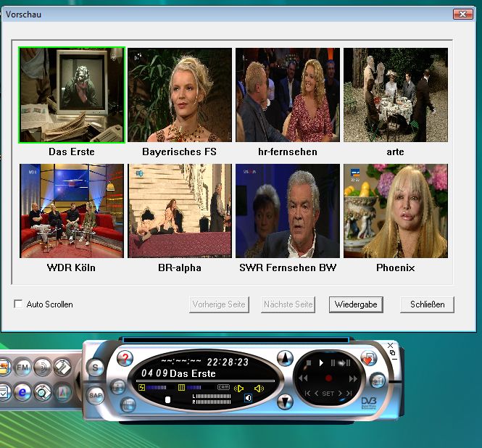The image size is (482, 448).
Task: Click the folder button in left panel
Action: point(4,367)
